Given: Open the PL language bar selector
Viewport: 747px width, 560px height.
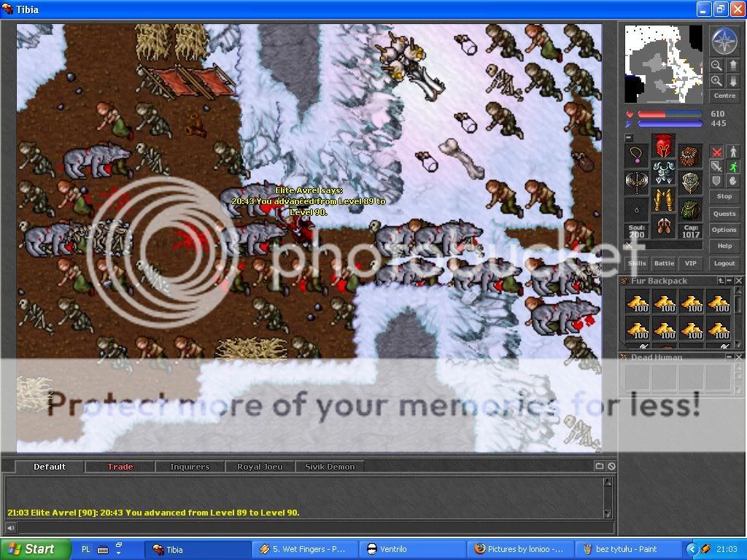Looking at the screenshot, I should [86, 549].
